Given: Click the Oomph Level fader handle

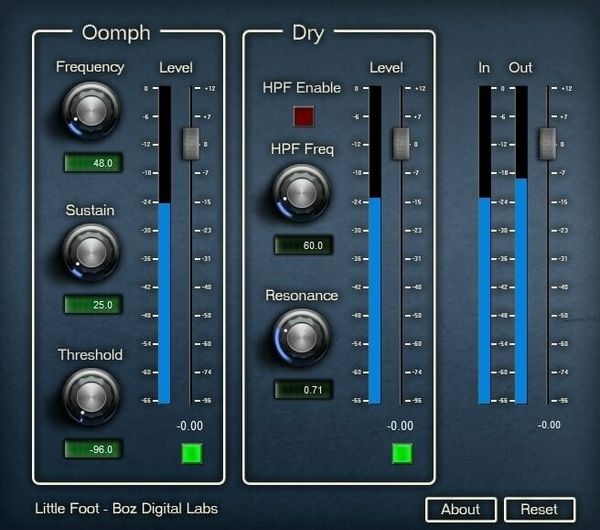Looking at the screenshot, I should pyautogui.click(x=191, y=143).
